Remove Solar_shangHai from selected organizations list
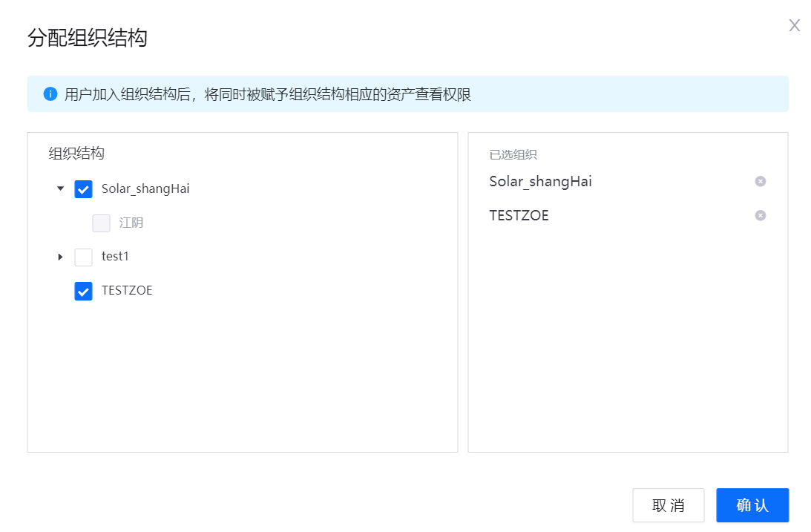 [760, 182]
